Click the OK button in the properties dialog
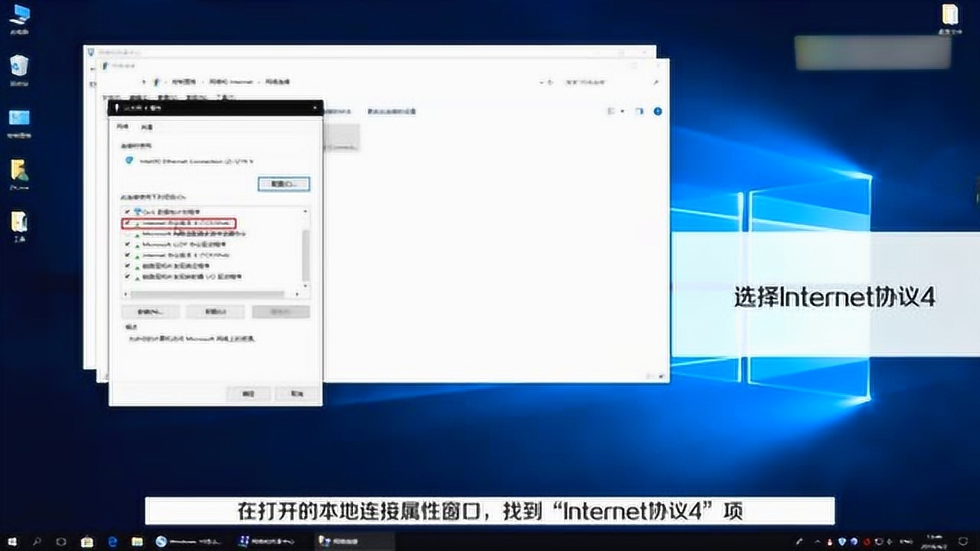980x551 pixels. click(249, 393)
